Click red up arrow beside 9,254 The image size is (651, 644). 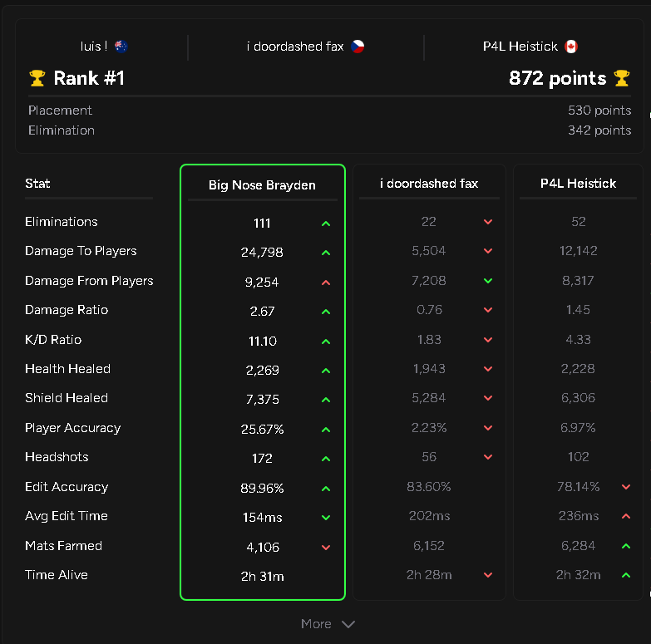326,283
